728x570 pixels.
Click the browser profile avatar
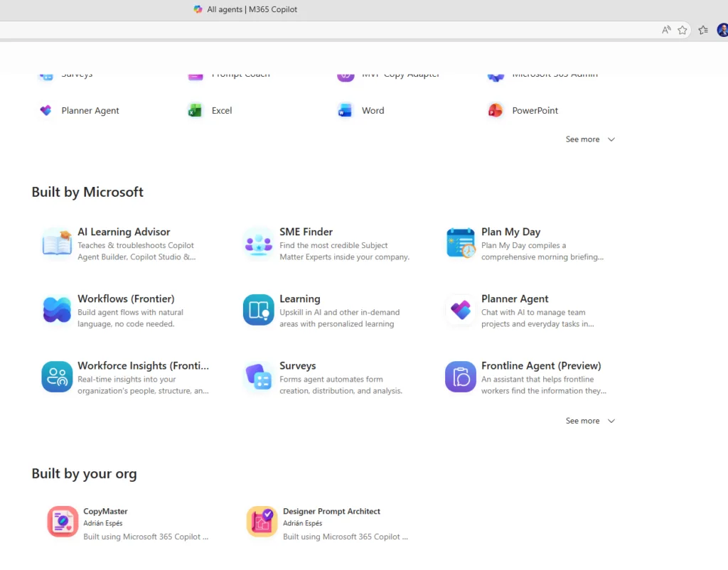(x=722, y=30)
